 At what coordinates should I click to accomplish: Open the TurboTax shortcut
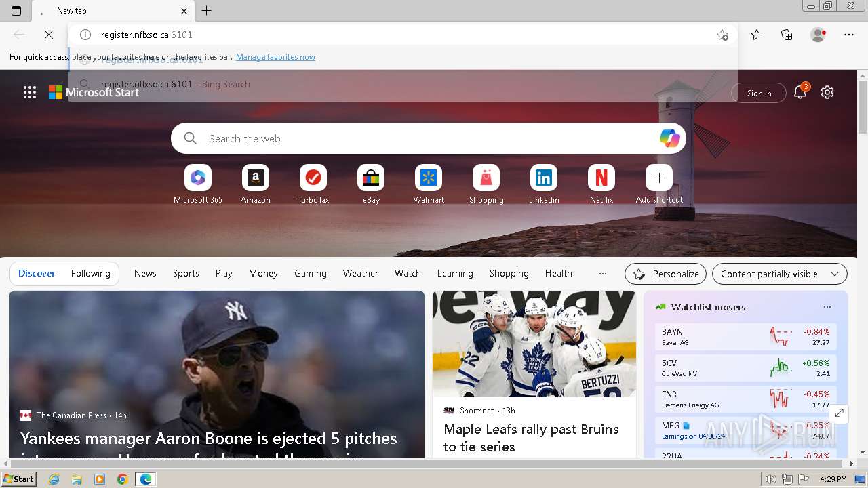coord(313,184)
